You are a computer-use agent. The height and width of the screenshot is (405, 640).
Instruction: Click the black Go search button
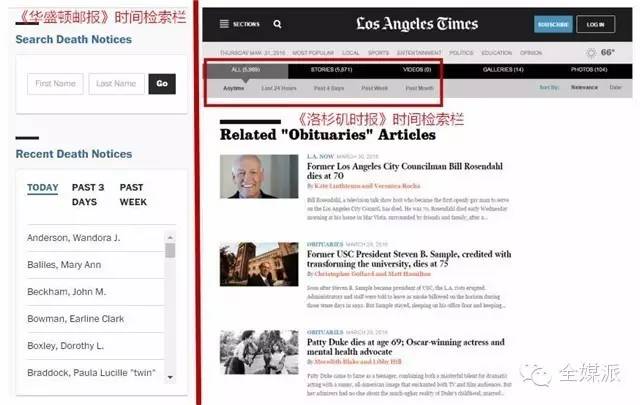coord(162,84)
